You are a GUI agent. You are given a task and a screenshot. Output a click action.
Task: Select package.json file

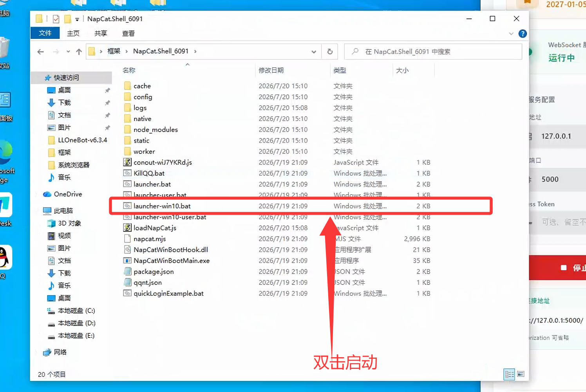pyautogui.click(x=153, y=272)
